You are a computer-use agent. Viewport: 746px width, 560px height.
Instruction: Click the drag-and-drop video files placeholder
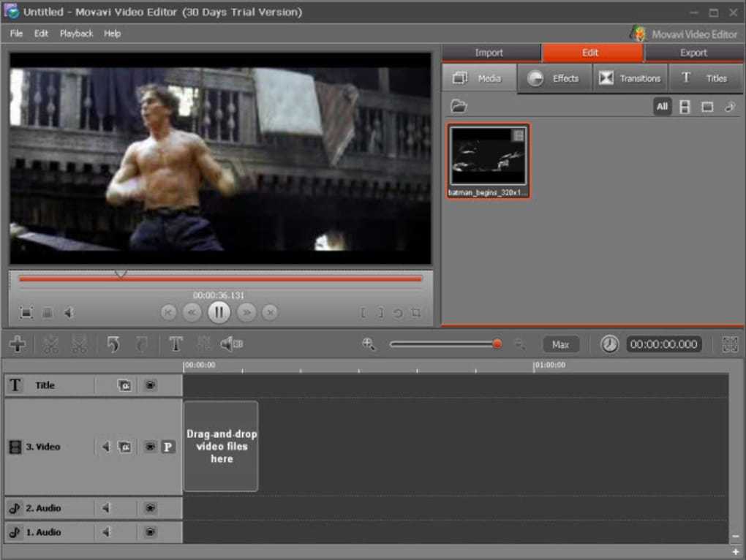(221, 446)
